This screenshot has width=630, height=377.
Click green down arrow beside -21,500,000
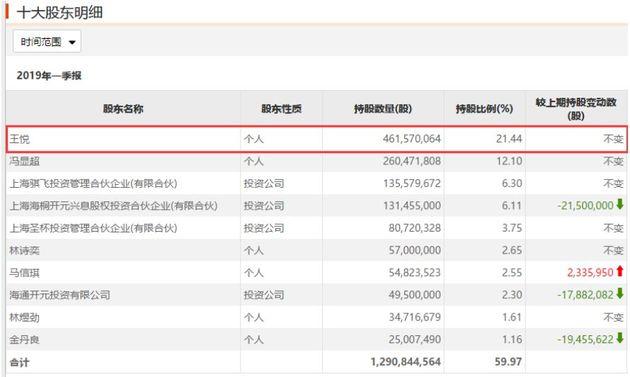coord(620,204)
